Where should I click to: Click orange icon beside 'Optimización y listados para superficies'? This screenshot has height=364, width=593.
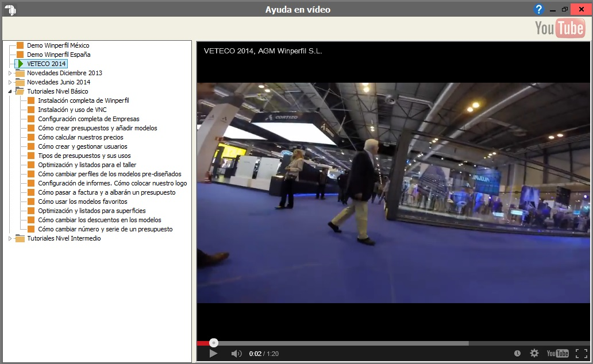click(x=31, y=211)
